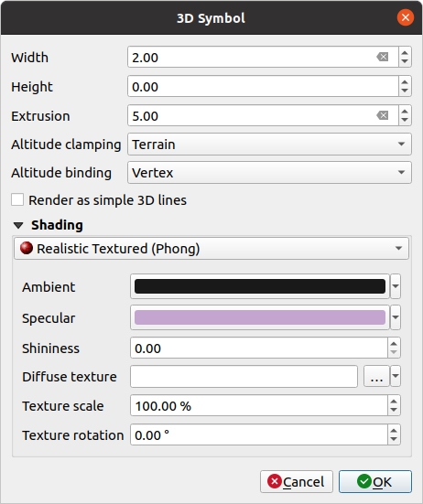Open shading type Realistic Textured dropdown

click(x=211, y=249)
